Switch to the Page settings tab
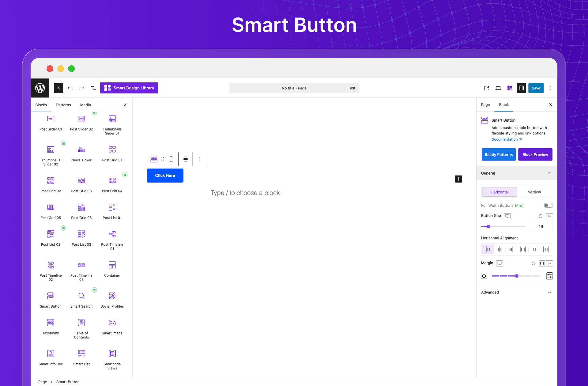 point(485,105)
